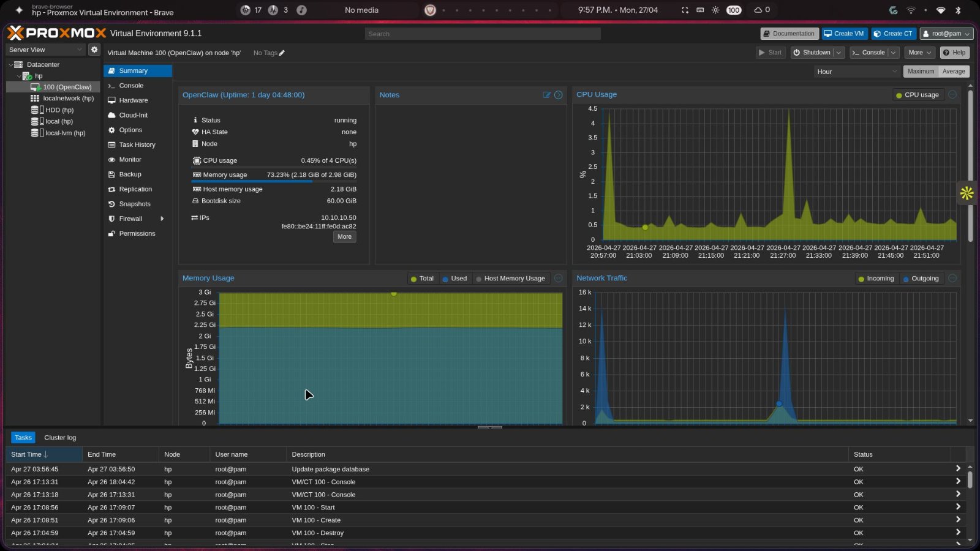Open the Summary section
980x551 pixels.
(x=138, y=71)
